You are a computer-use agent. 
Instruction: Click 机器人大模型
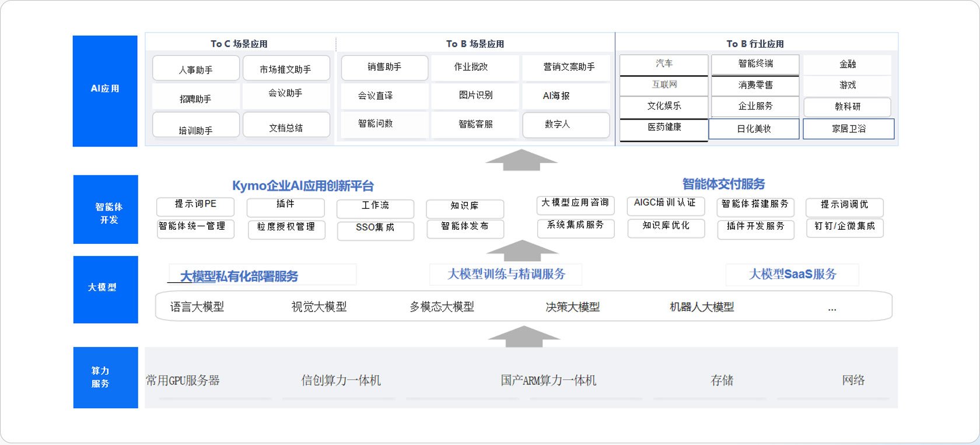(702, 307)
